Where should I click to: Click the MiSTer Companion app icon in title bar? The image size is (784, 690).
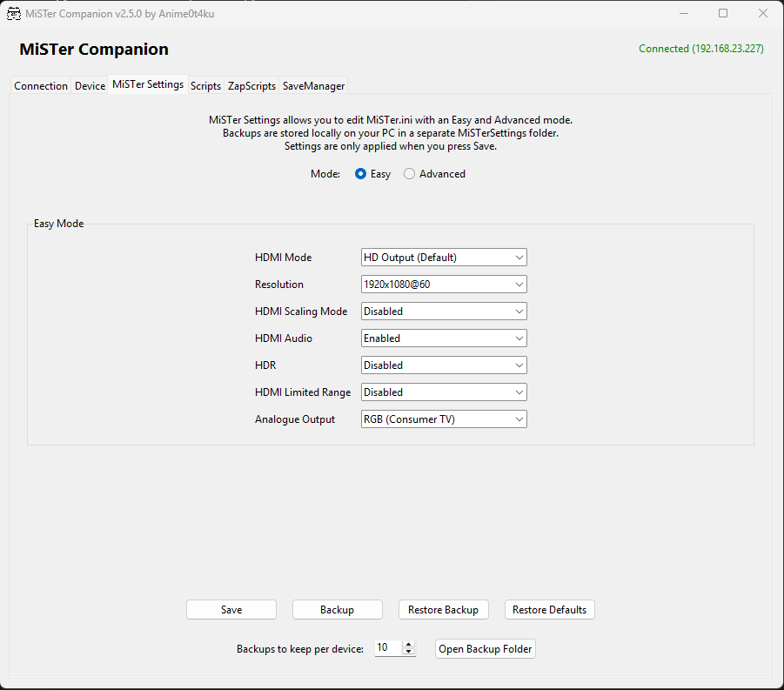tap(14, 14)
